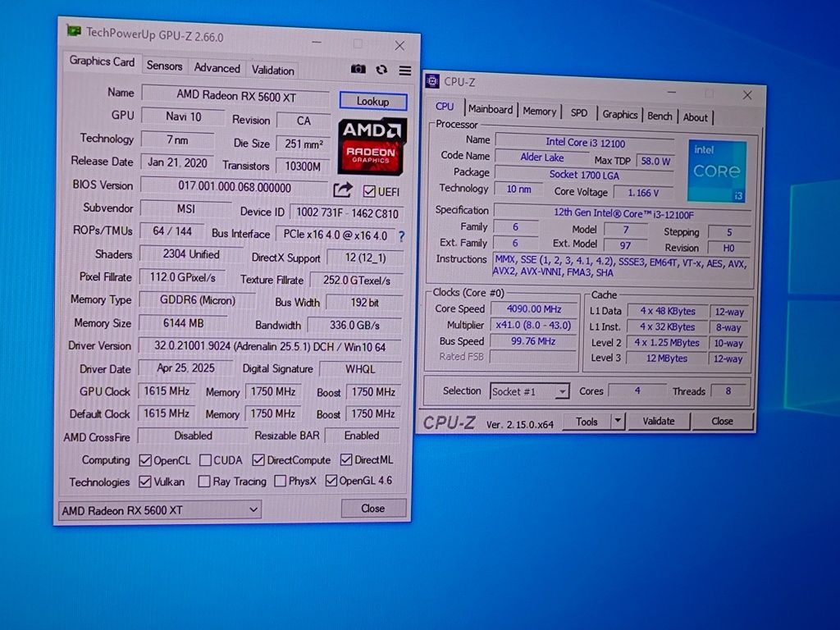Toggle the OpenGL 4.6 checkbox
Image resolution: width=840 pixels, height=630 pixels.
tap(331, 481)
